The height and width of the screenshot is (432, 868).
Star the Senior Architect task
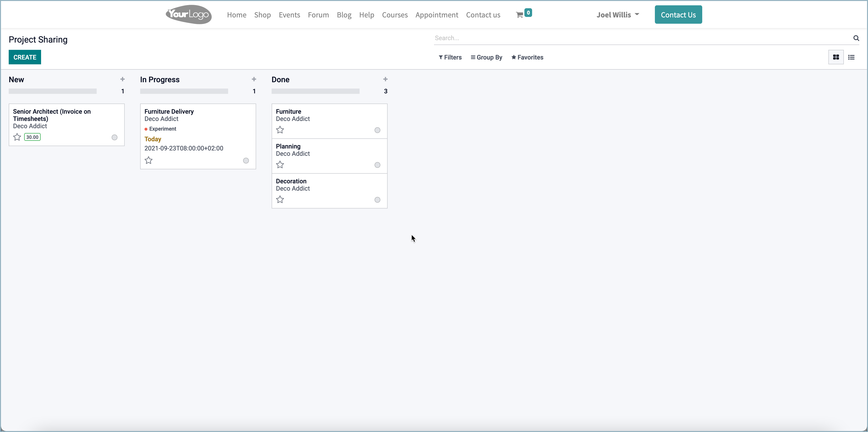(x=17, y=137)
